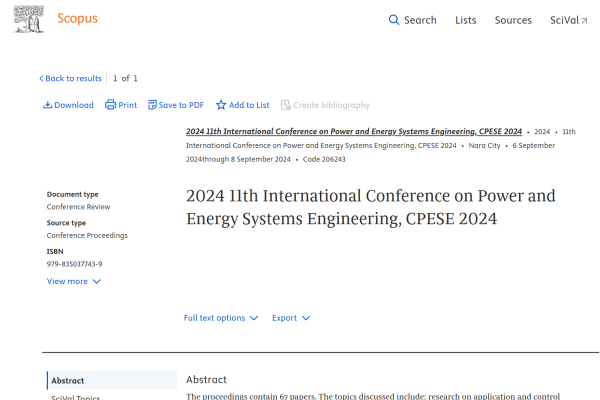Click the back chevron icon
600x400 pixels.
(x=41, y=78)
